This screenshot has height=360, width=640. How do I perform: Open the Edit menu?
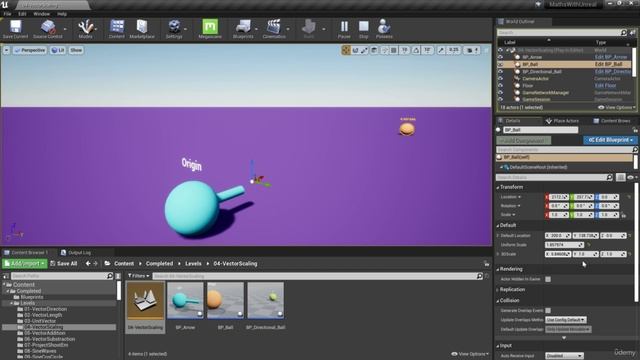coord(22,14)
